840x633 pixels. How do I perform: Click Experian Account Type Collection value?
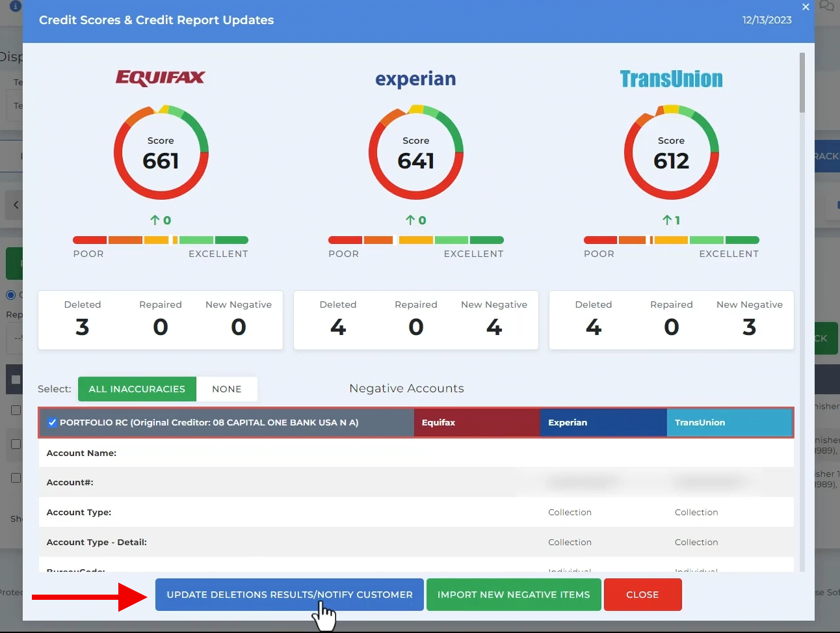coord(570,512)
